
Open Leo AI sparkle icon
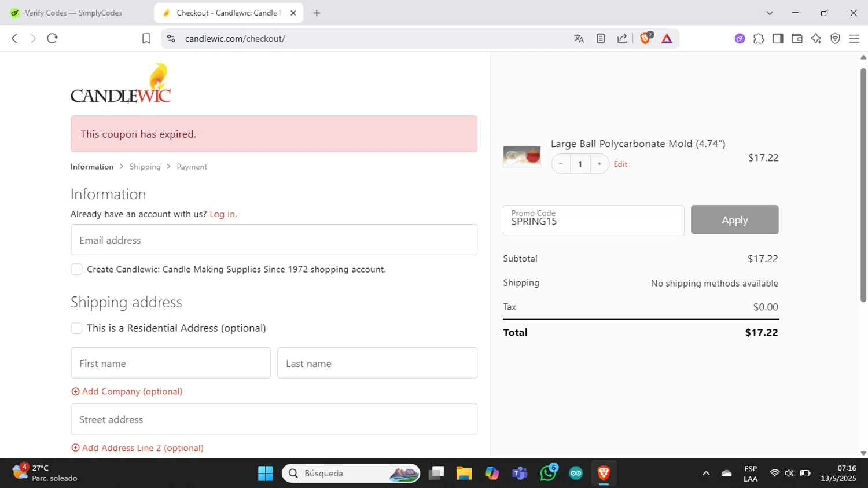(816, 38)
